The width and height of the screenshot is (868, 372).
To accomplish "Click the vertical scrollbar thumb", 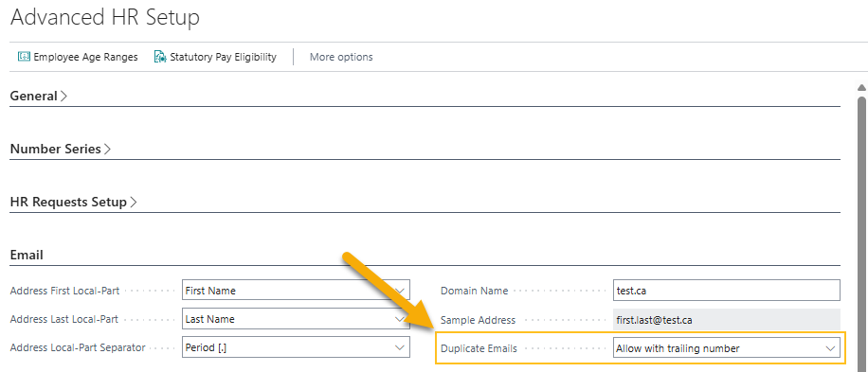I will (x=861, y=235).
